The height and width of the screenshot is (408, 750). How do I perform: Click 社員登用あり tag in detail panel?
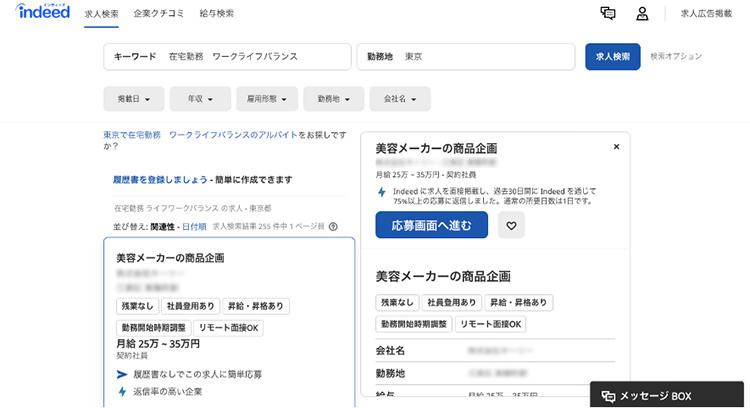coord(452,302)
